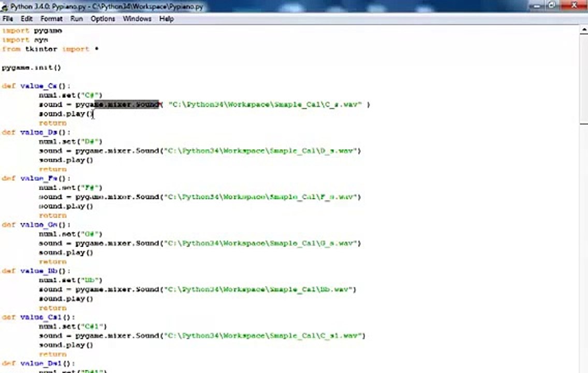Click 'def value_Bb():' definition
The width and height of the screenshot is (588, 373).
(x=36, y=271)
